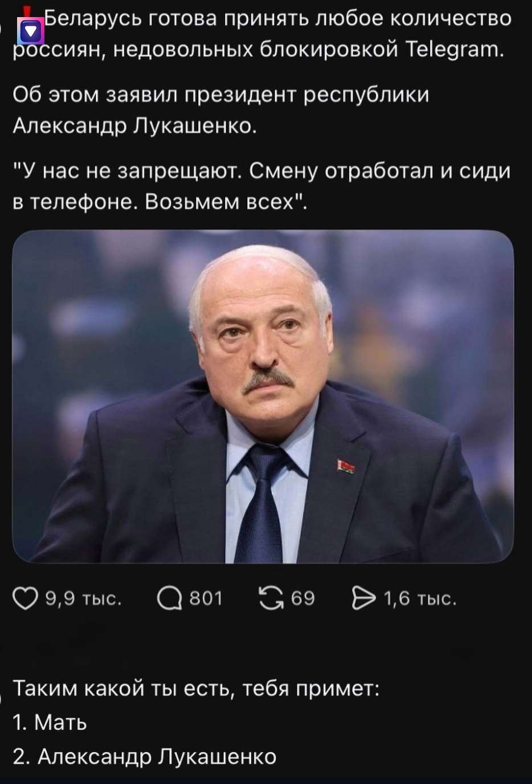This screenshot has width=532, height=784.
Task: Select the 'Об этом заявил президент' paragraph
Action: click(220, 109)
